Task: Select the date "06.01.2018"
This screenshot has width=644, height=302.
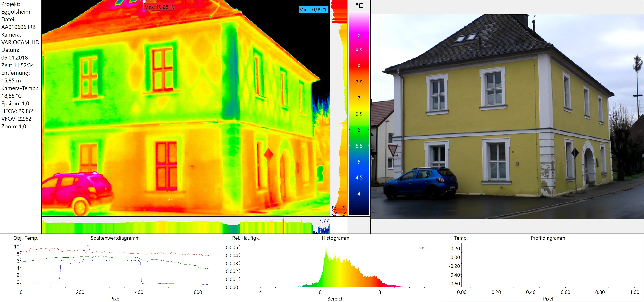Action: pyautogui.click(x=15, y=57)
